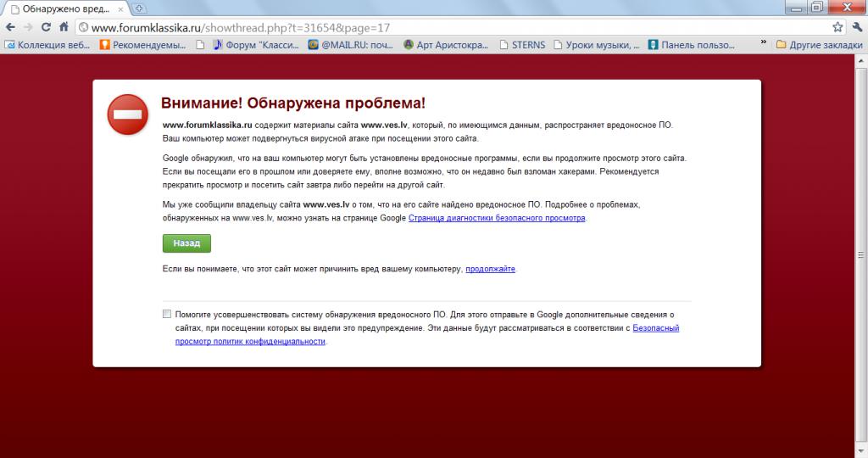Viewport: 868px width, 458px height.
Task: Open the 'Форум Класси...' bookmark
Action: 254,45
